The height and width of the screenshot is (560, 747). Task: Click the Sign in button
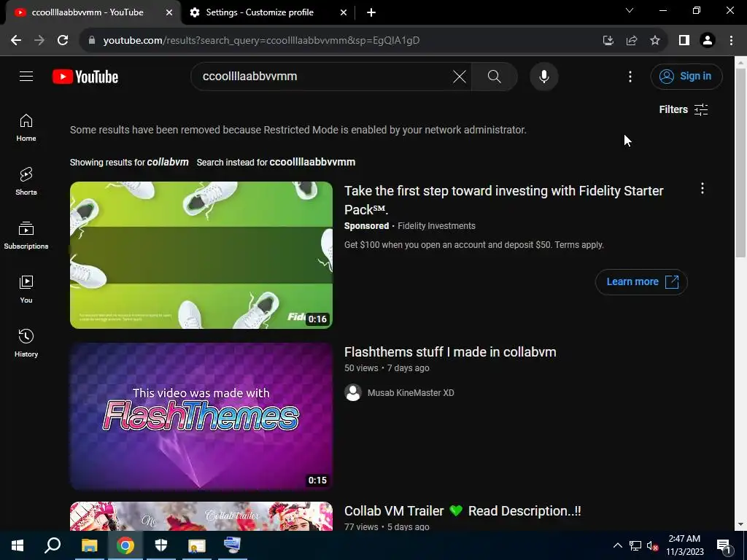[x=686, y=76]
